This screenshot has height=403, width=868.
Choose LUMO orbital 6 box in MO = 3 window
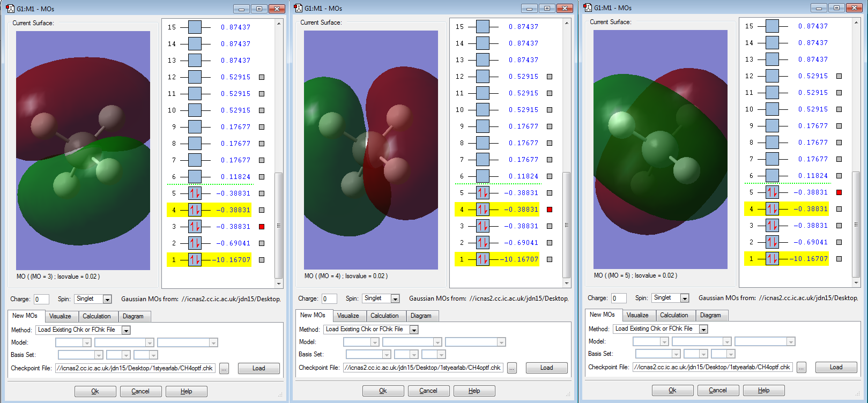195,177
